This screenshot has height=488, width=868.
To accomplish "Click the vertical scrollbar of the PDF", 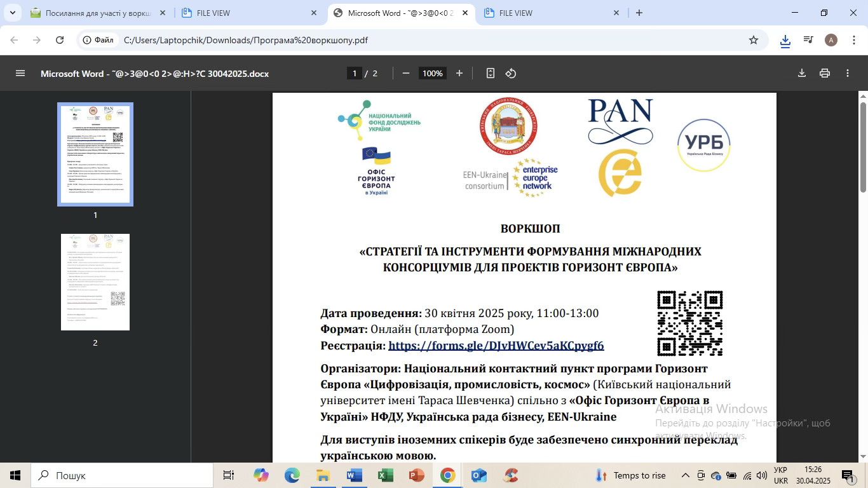I will [x=863, y=147].
